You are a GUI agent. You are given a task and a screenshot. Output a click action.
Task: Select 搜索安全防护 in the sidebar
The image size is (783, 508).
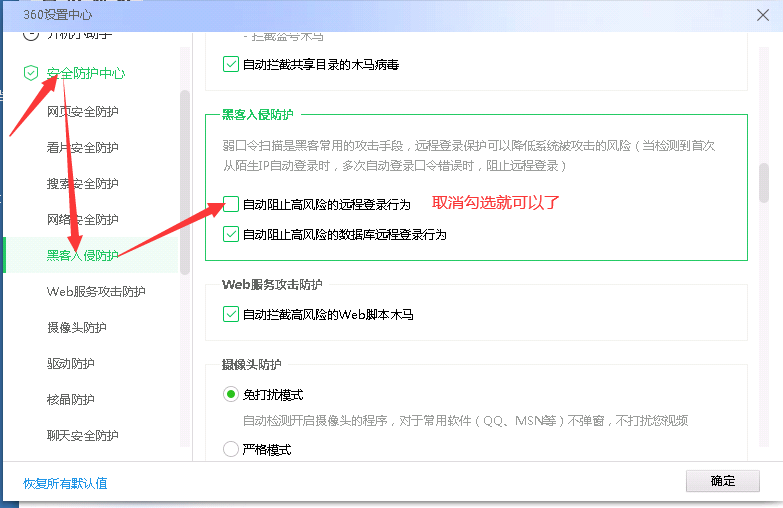[x=82, y=183]
